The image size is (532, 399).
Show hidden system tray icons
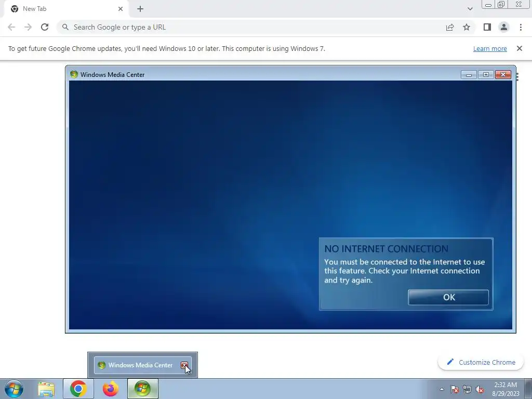(442, 389)
